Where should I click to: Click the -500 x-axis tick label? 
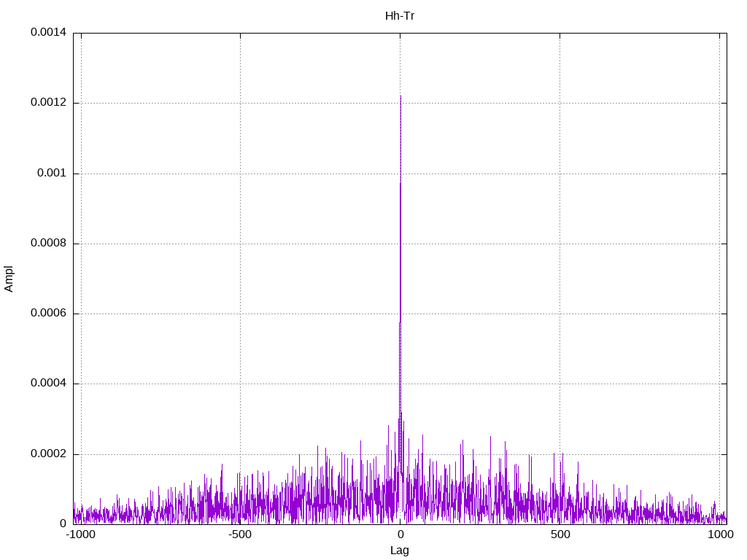(x=239, y=534)
